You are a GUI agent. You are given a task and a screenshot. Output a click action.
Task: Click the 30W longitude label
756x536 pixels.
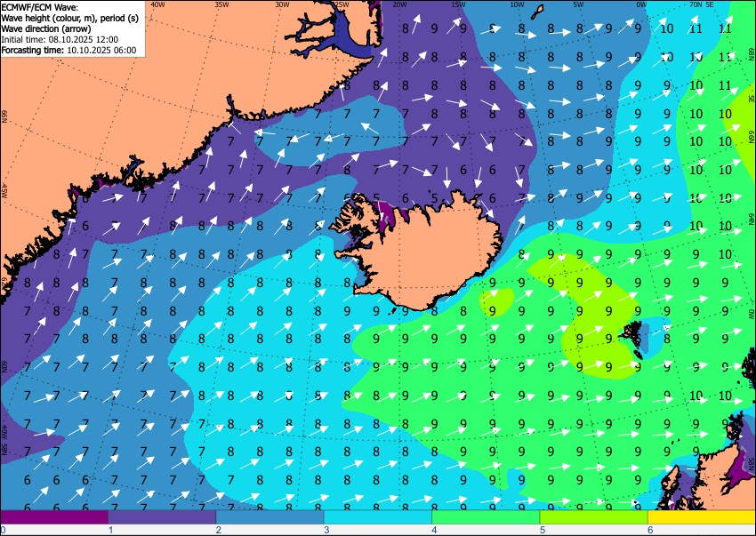click(x=282, y=4)
